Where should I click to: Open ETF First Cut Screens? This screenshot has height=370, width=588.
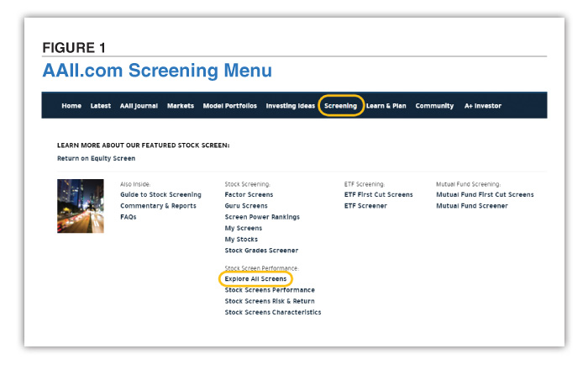click(x=378, y=194)
